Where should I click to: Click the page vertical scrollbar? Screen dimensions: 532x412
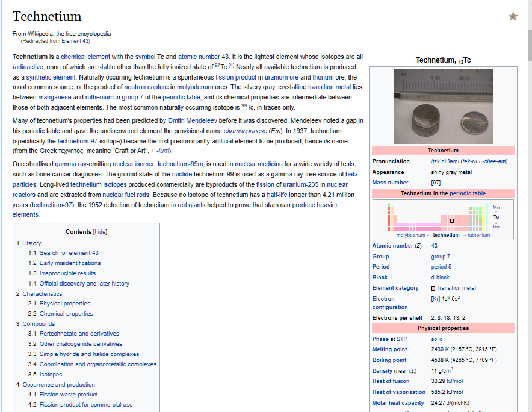530,44
